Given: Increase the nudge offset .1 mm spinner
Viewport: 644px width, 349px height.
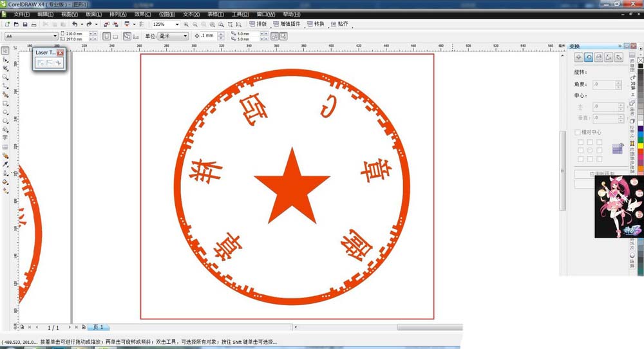Looking at the screenshot, I should [221, 34].
